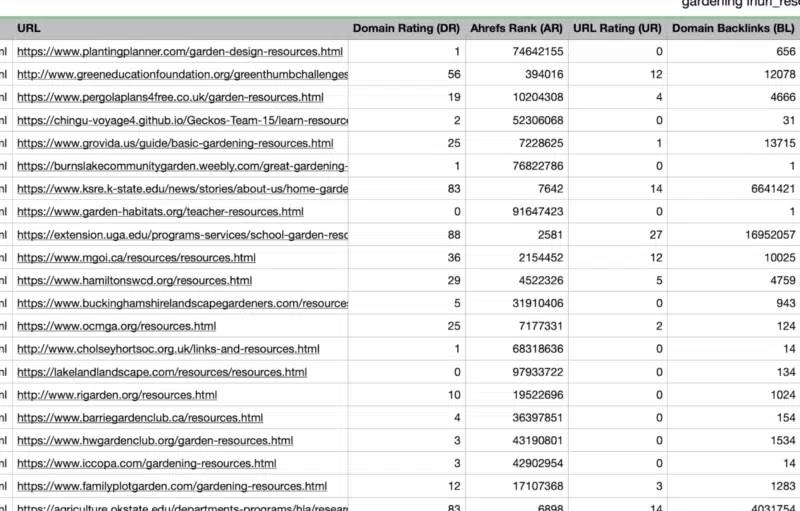Open the pergolaplans4free.co.uk garden-resources link

click(170, 97)
